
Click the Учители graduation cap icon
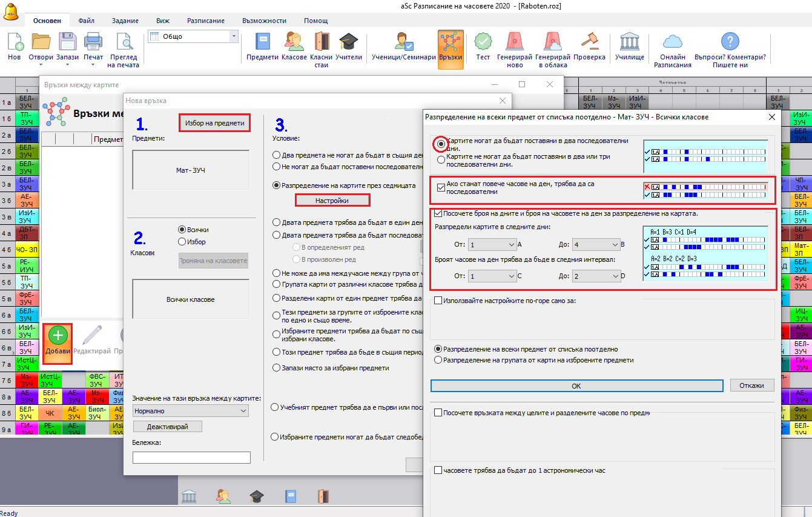[348, 42]
